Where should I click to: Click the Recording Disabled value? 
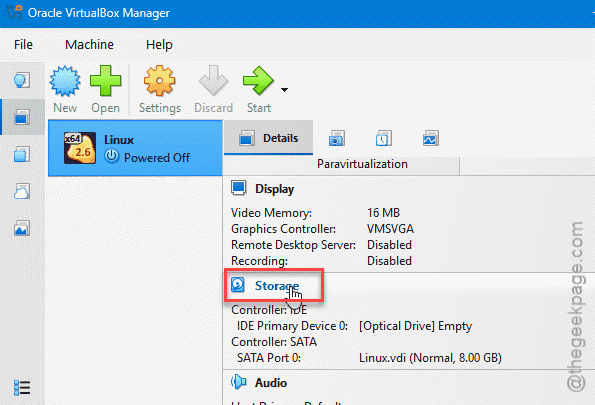389,261
